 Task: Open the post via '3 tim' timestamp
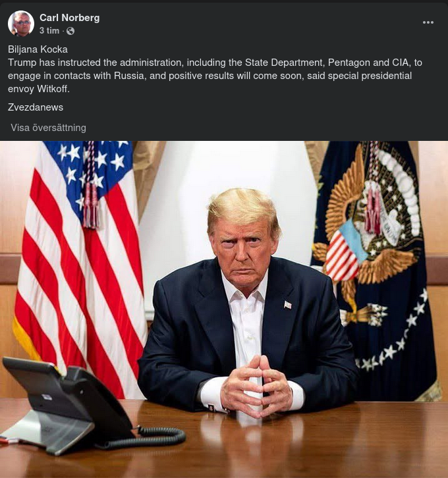pos(49,31)
